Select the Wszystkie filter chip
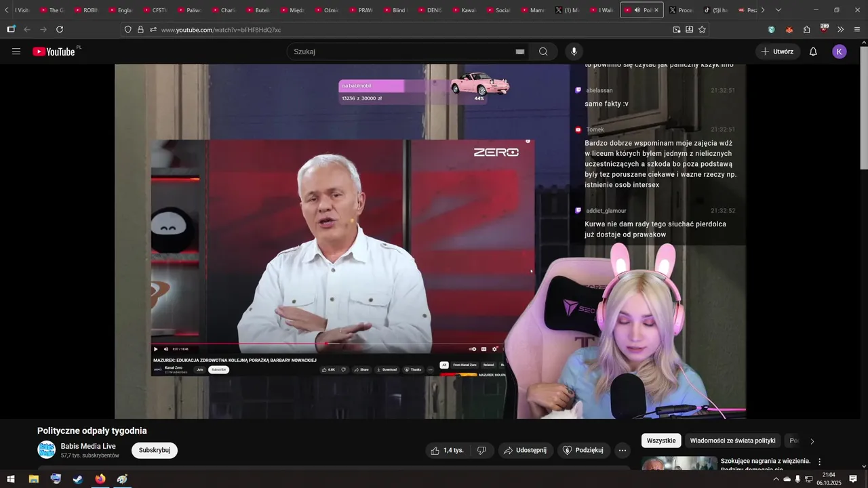Viewport: 868px width, 488px height. [661, 441]
